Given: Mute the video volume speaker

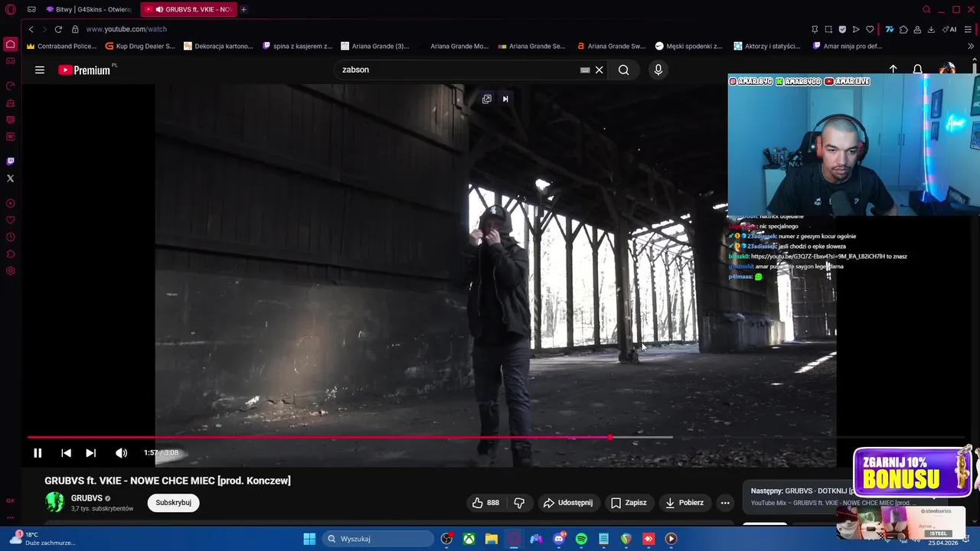Looking at the screenshot, I should (121, 453).
